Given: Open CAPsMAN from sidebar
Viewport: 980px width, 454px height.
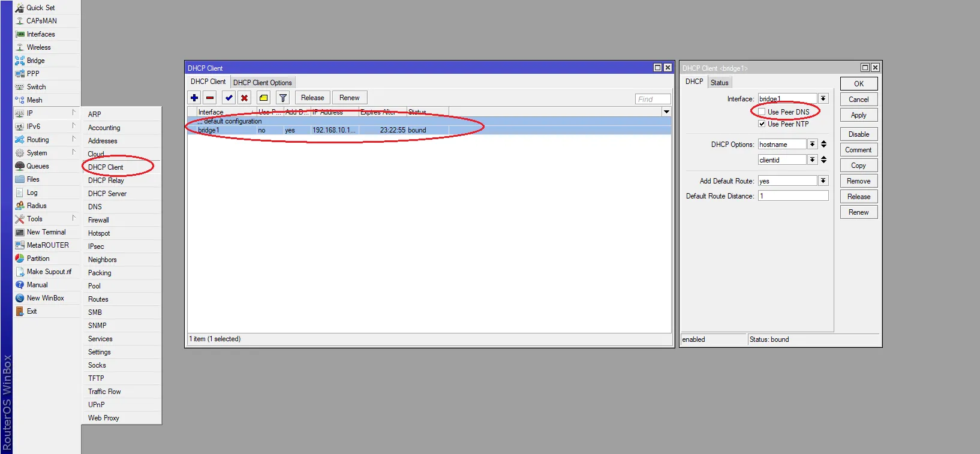Looking at the screenshot, I should [41, 21].
